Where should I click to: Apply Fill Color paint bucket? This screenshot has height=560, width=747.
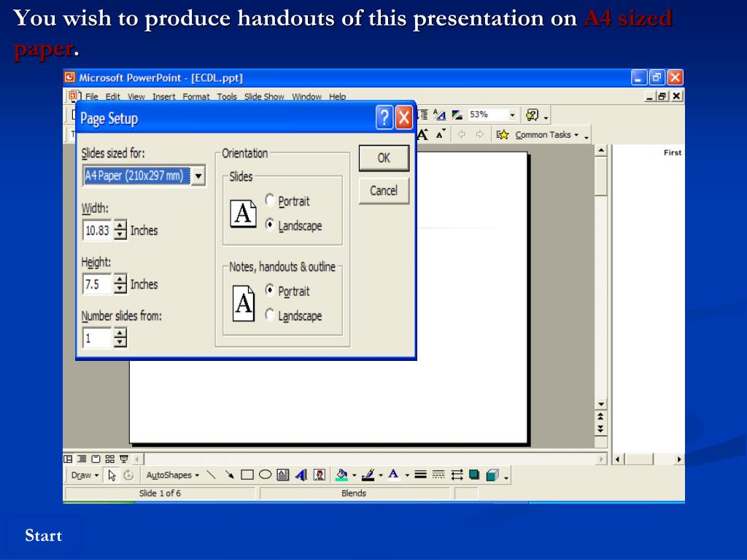(x=341, y=475)
